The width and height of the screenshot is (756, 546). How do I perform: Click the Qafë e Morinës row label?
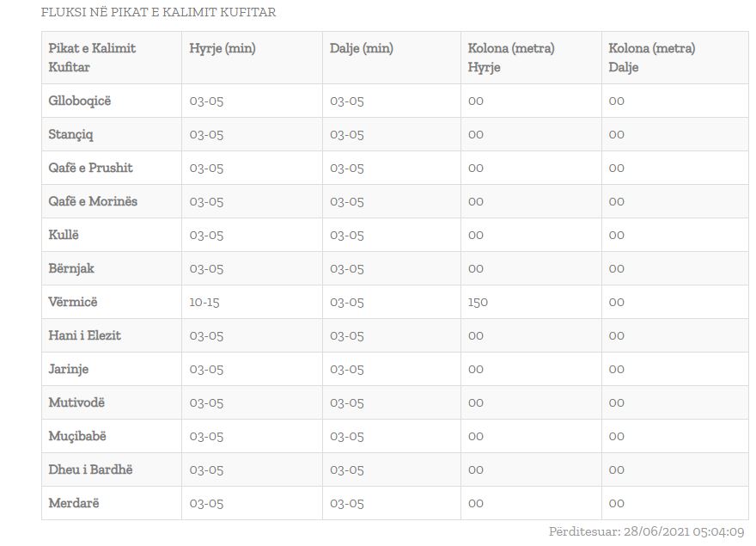[93, 201]
